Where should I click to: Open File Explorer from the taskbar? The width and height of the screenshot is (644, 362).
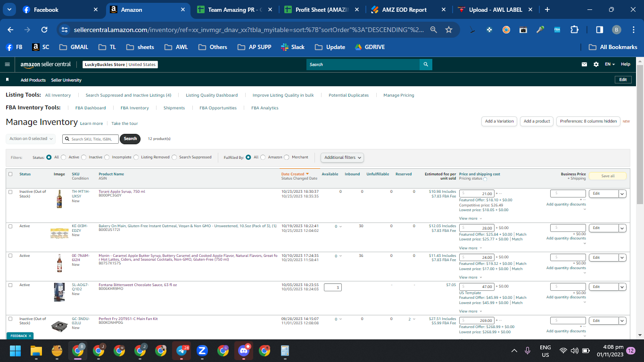36,351
